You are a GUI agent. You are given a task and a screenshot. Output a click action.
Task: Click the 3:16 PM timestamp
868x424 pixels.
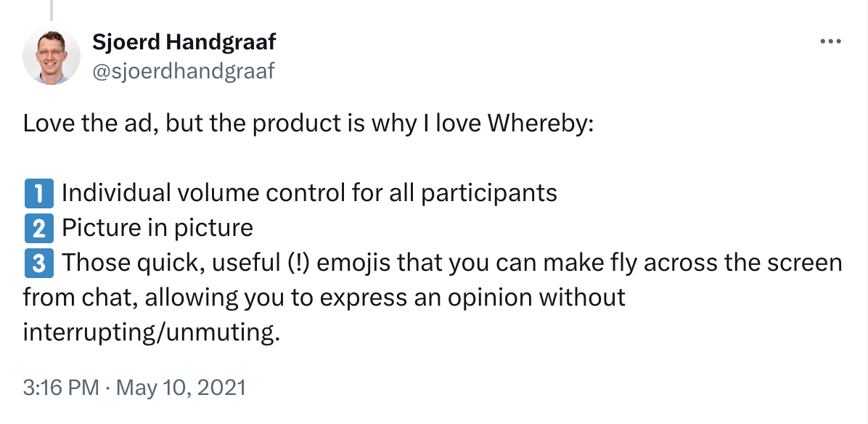tap(61, 387)
